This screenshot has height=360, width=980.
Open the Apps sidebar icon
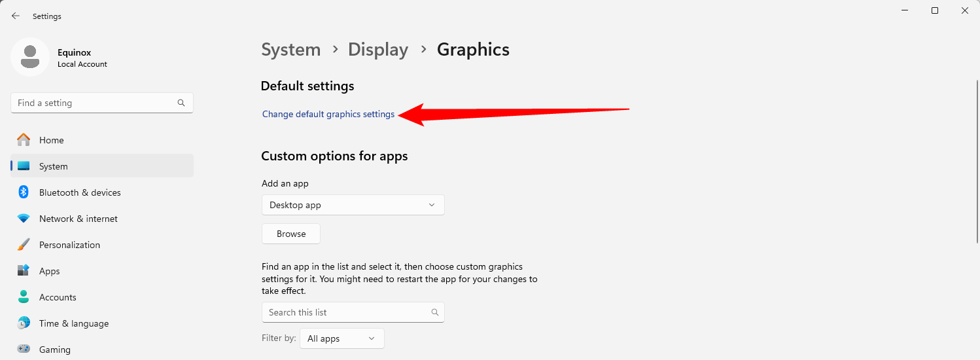tap(24, 270)
